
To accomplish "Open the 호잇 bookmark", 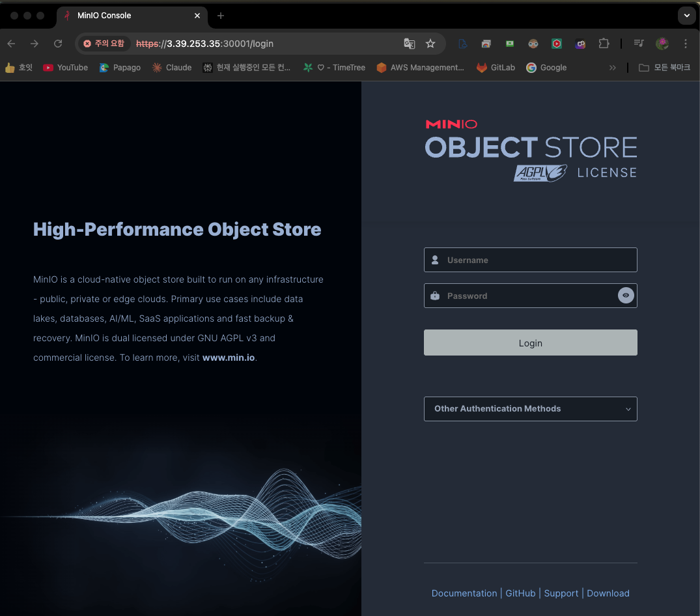I will click(19, 68).
